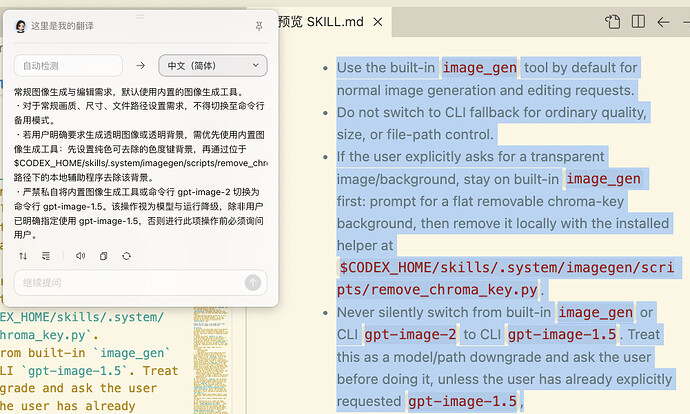This screenshot has height=414, width=690.
Task: Click the editor minimap behind the popup
Action: (211, 360)
